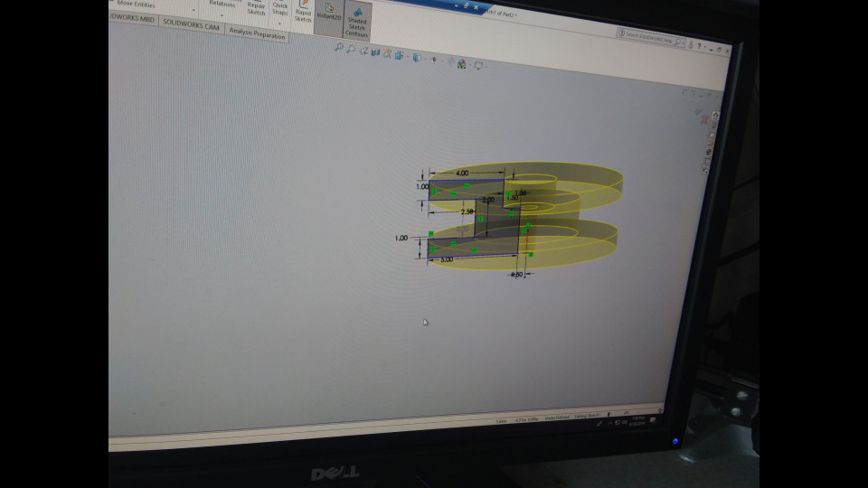Open the Quick Snaps tool
This screenshot has width=868, height=488.
[280, 9]
